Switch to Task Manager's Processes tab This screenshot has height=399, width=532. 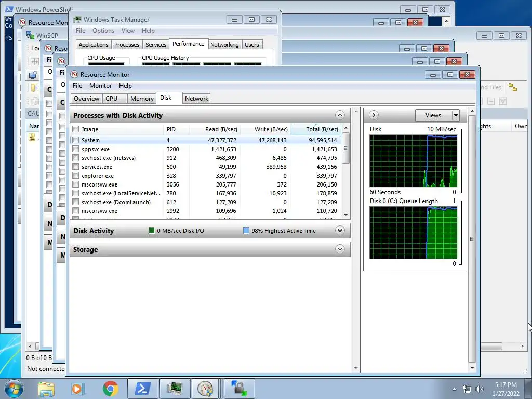(x=127, y=45)
